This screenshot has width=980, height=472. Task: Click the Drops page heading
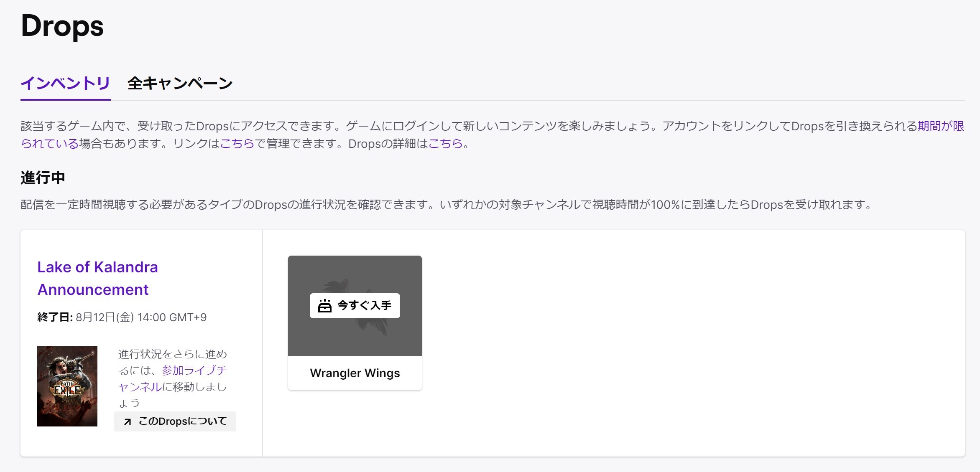point(62,26)
